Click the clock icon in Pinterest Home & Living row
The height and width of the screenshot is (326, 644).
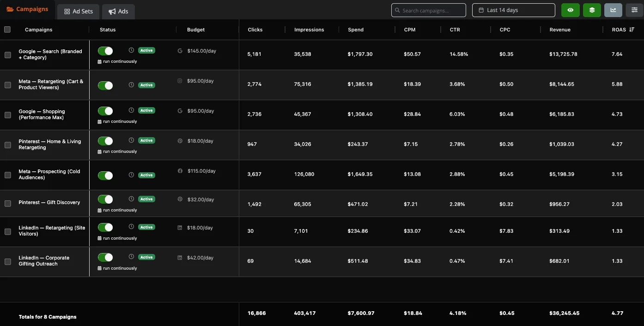[131, 140]
